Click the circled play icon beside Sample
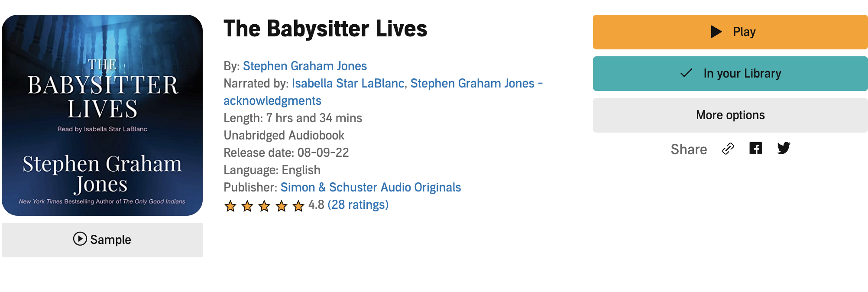The height and width of the screenshot is (292, 868). pyautogui.click(x=80, y=239)
